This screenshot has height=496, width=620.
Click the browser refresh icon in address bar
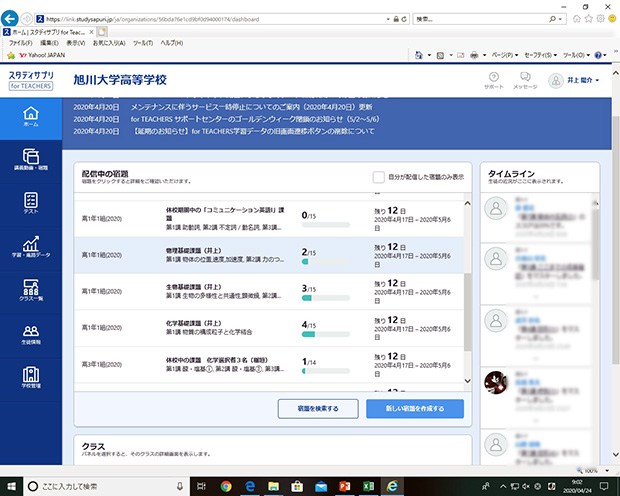404,19
